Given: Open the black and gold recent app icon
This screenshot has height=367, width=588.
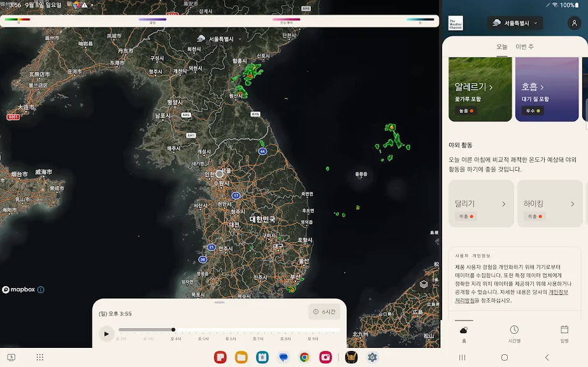Looking at the screenshot, I should 352,357.
